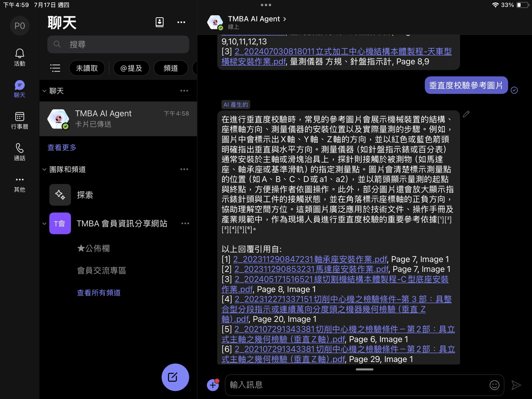The width and height of the screenshot is (532, 399).
Task: Tap the plus attachment button
Action: 213,385
